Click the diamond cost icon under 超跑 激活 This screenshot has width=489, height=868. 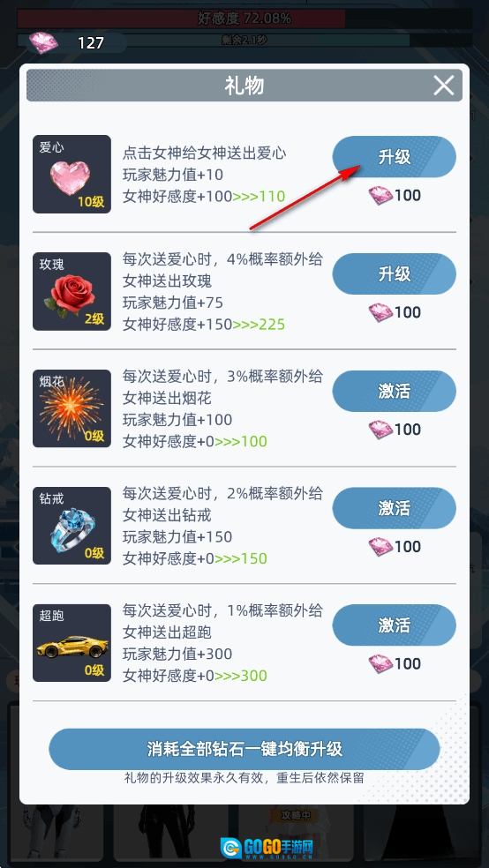[x=380, y=663]
